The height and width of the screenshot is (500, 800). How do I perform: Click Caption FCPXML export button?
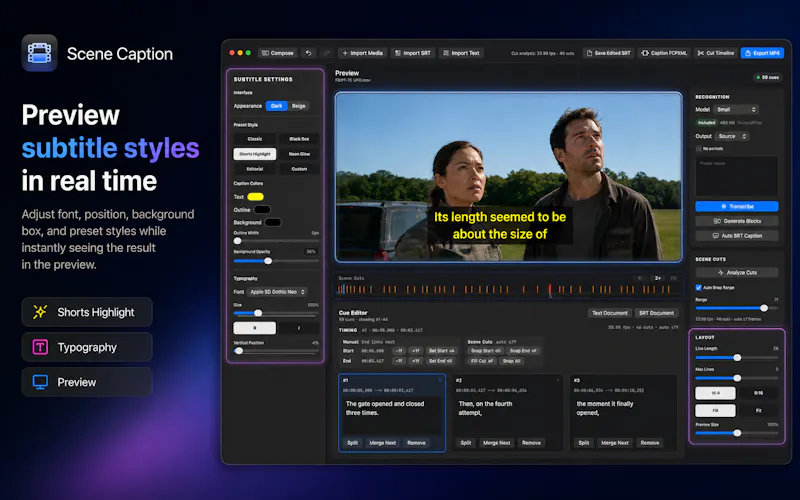[664, 53]
